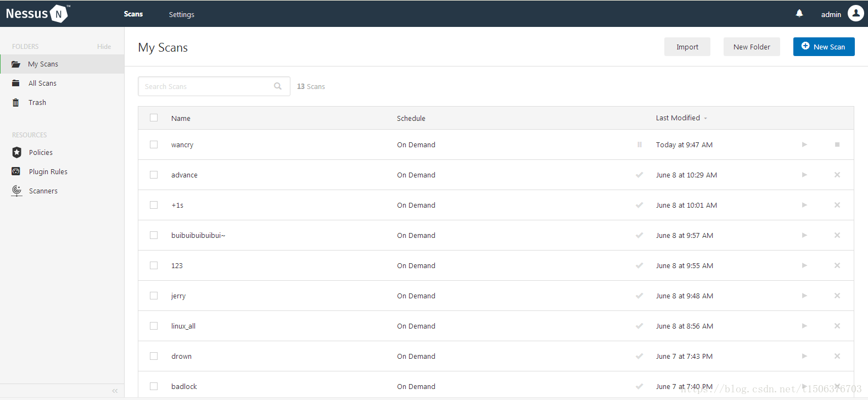Open the drown scan
The image size is (868, 400).
point(181,356)
